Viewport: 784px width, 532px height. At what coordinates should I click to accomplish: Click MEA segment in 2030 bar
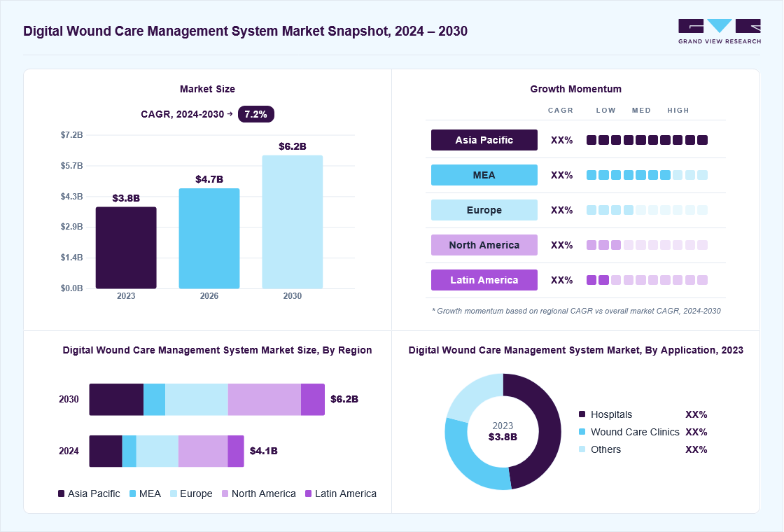point(155,400)
